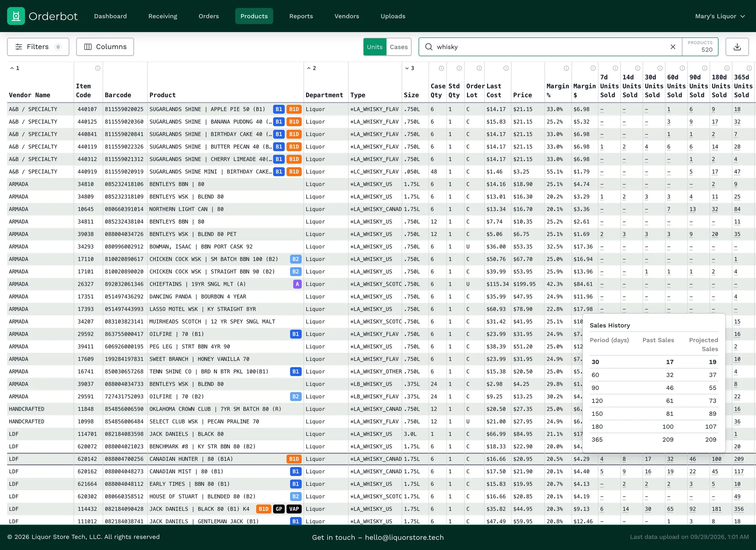Open info icon on Margin % column
The width and height of the screenshot is (756, 550).
coord(566,68)
